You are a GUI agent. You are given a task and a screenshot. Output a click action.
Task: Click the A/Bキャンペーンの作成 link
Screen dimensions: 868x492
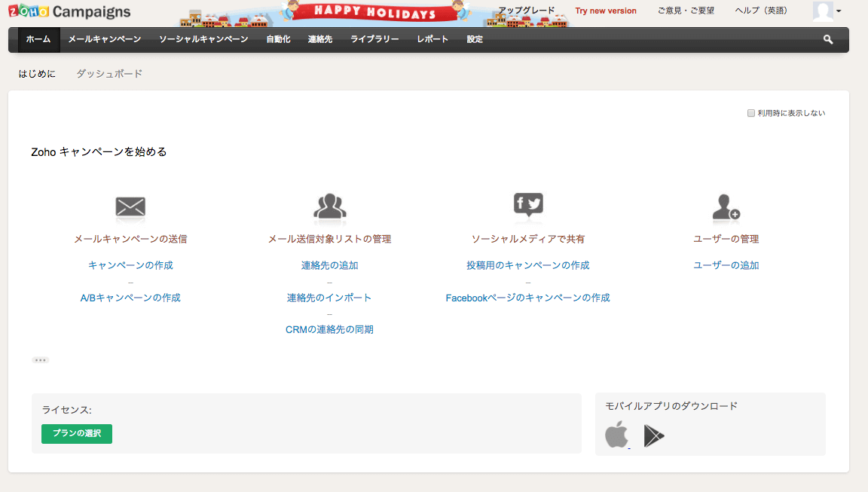point(130,298)
